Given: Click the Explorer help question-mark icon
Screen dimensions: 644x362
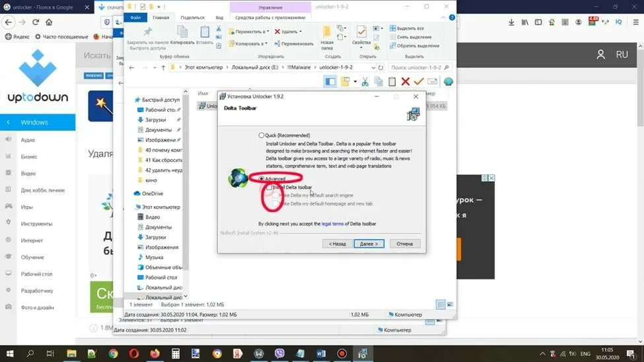Looking at the screenshot, I should coord(452,18).
